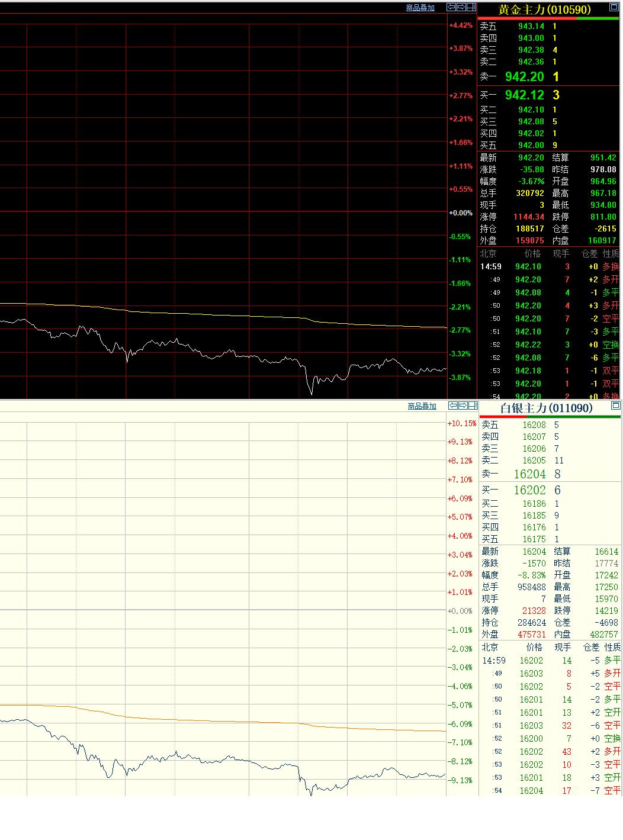Select gold tick row at 14:59
Image resolution: width=623 pixels, height=840 pixels.
(550, 266)
